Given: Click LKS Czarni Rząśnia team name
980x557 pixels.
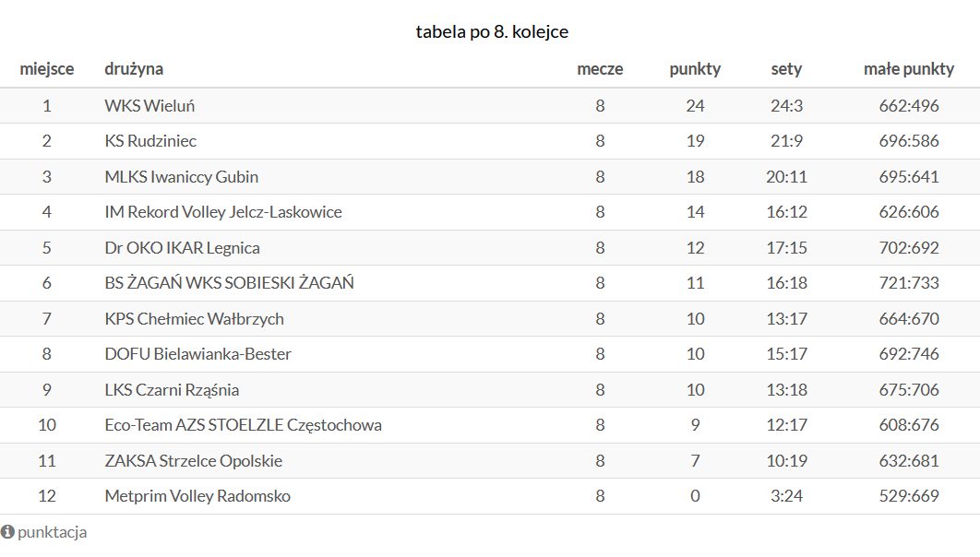Looking at the screenshot, I should click(172, 390).
